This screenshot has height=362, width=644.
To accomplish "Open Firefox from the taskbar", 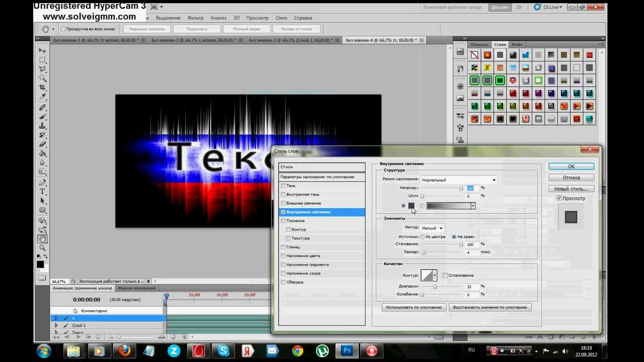I will [124, 350].
